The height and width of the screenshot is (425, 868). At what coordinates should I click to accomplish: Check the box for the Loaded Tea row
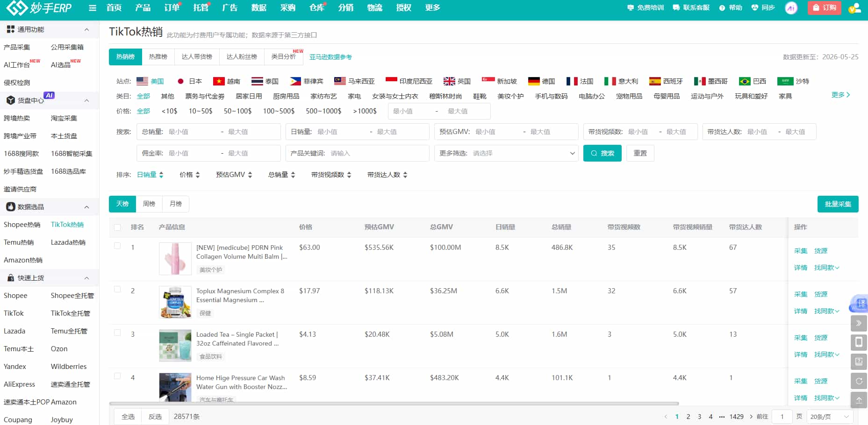(117, 333)
